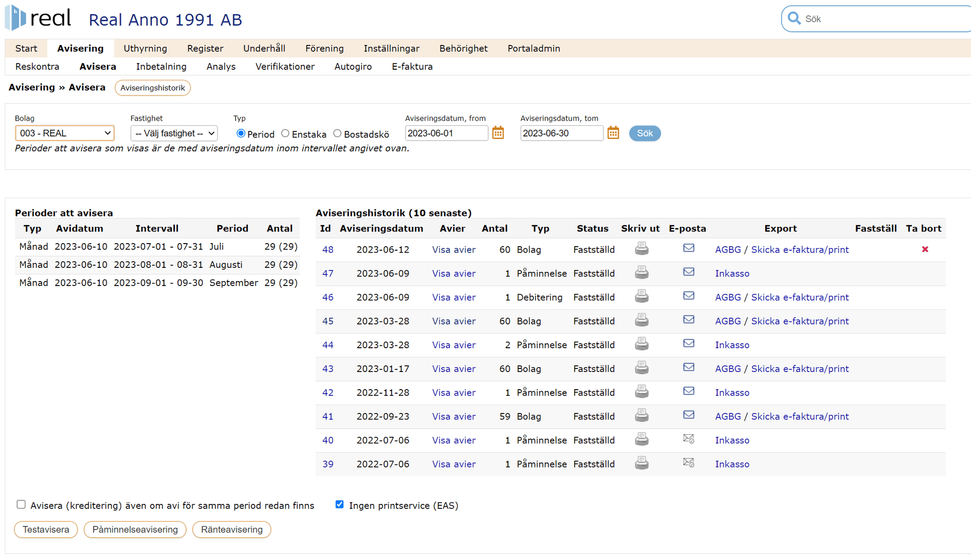971x560 pixels.
Task: Click the blue Sök button
Action: coord(645,133)
